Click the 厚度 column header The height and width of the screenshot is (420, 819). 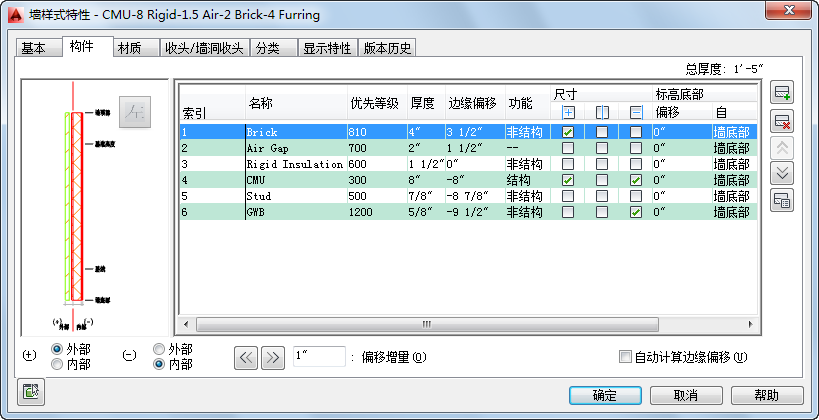point(426,104)
